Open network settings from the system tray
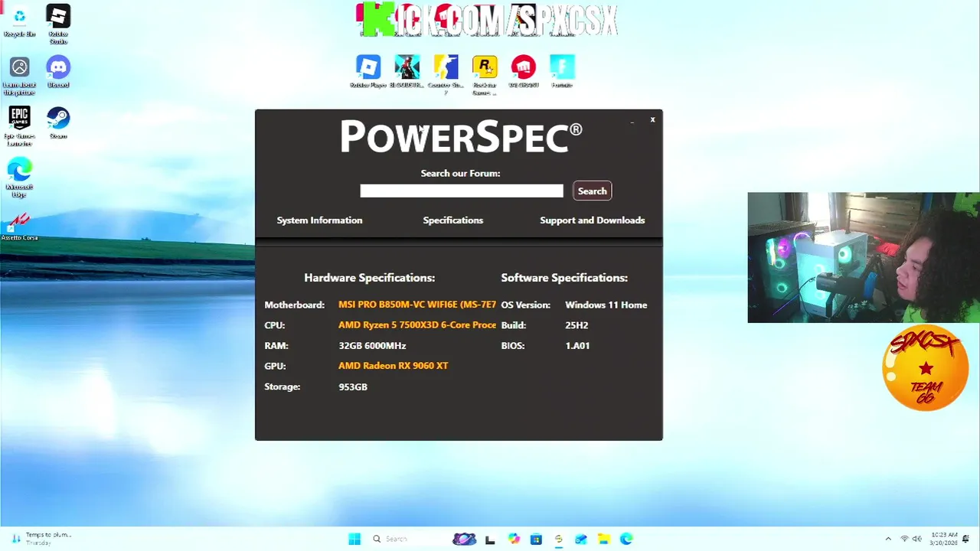The height and width of the screenshot is (551, 980). (904, 540)
